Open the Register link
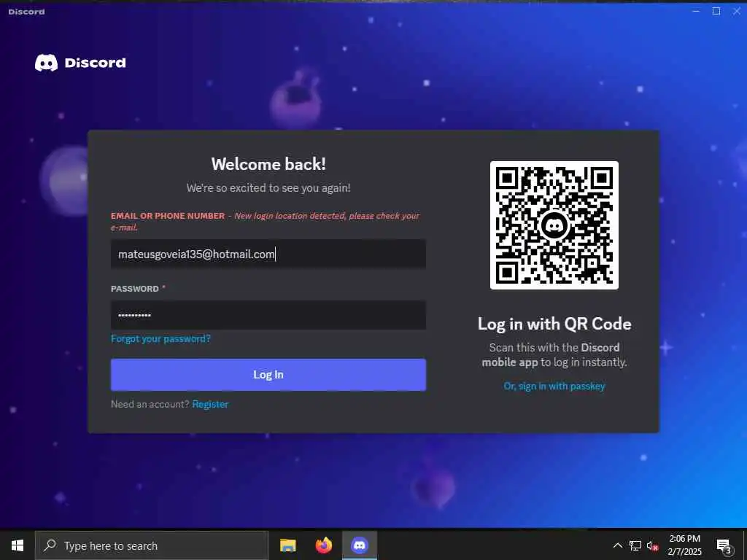 click(210, 404)
